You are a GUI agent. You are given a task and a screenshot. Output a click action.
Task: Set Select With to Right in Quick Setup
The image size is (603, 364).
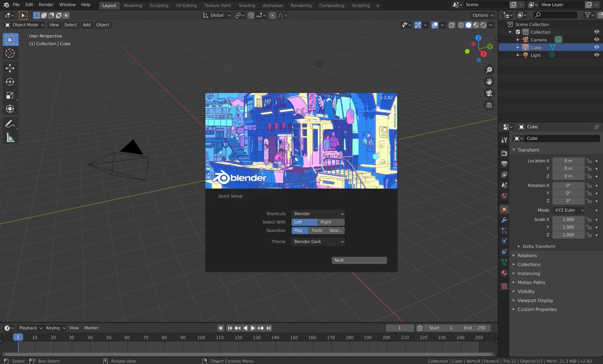331,221
